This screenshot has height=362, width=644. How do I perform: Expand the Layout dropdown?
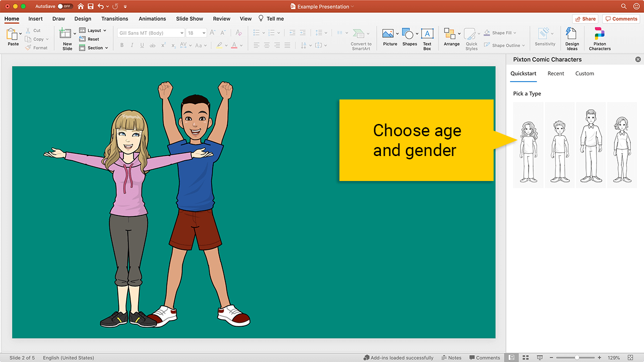click(97, 31)
